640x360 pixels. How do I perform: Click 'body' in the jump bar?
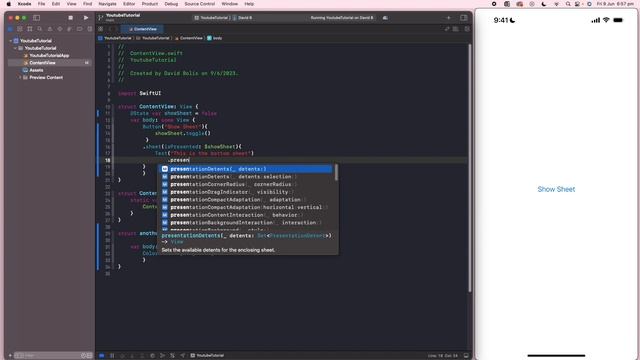click(x=214, y=38)
